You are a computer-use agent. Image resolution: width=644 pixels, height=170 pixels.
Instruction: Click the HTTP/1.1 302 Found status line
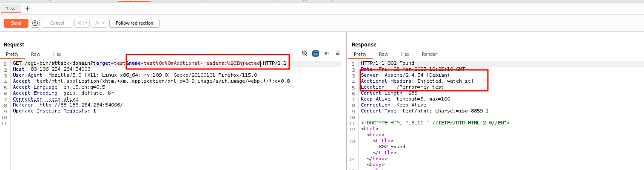tap(387, 63)
